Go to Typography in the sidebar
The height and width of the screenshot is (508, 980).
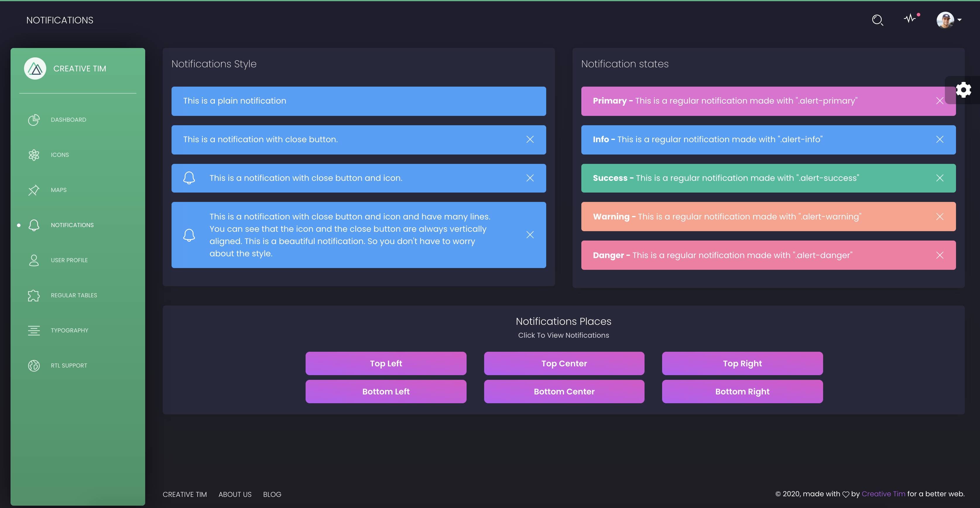point(69,330)
